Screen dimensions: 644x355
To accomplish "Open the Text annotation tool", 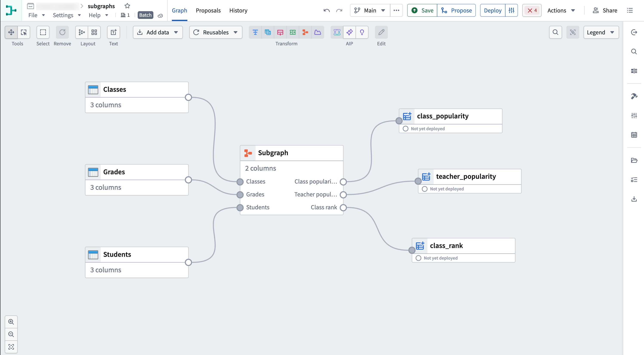I will pyautogui.click(x=114, y=32).
